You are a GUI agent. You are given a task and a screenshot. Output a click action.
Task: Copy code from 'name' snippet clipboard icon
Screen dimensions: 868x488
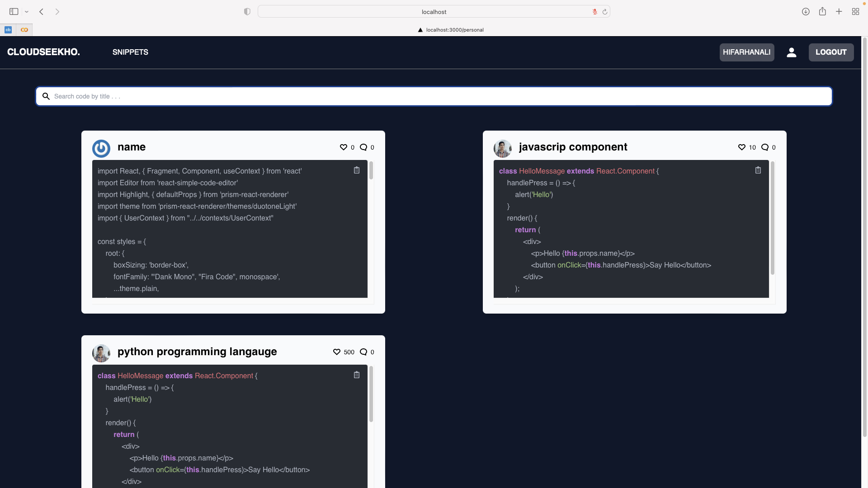[357, 170]
